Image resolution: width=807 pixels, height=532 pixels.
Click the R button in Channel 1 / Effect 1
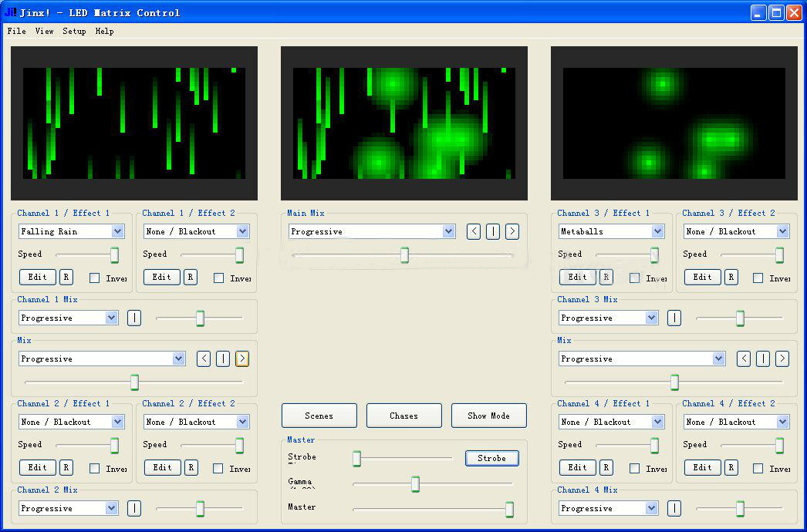tap(66, 277)
